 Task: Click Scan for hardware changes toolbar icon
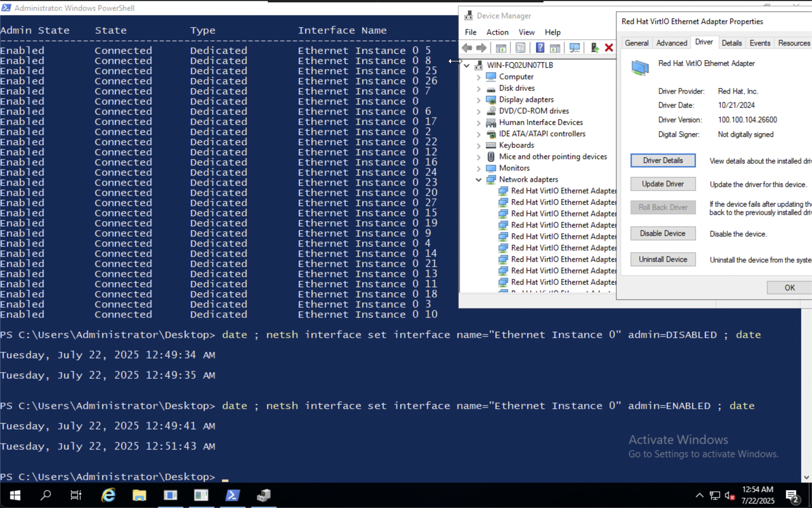pyautogui.click(x=574, y=48)
